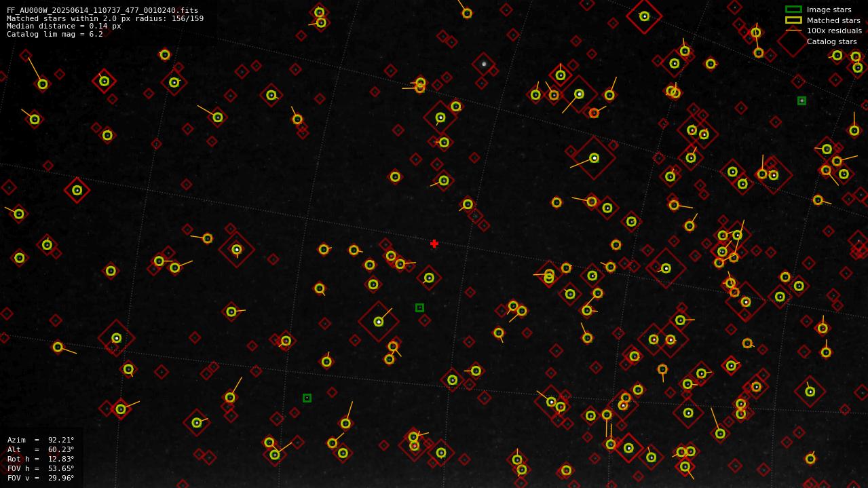This screenshot has width=868, height=488.
Task: Click the yellow Matched stars legend swatch
Action: point(793,20)
